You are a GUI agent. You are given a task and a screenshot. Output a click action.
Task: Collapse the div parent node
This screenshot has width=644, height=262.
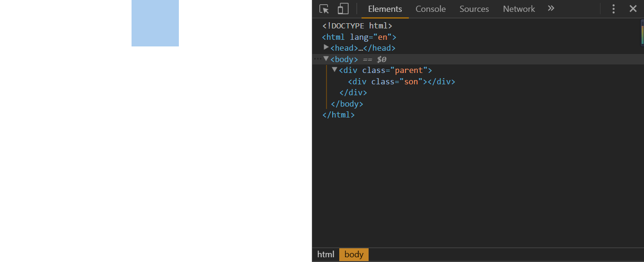tap(335, 70)
